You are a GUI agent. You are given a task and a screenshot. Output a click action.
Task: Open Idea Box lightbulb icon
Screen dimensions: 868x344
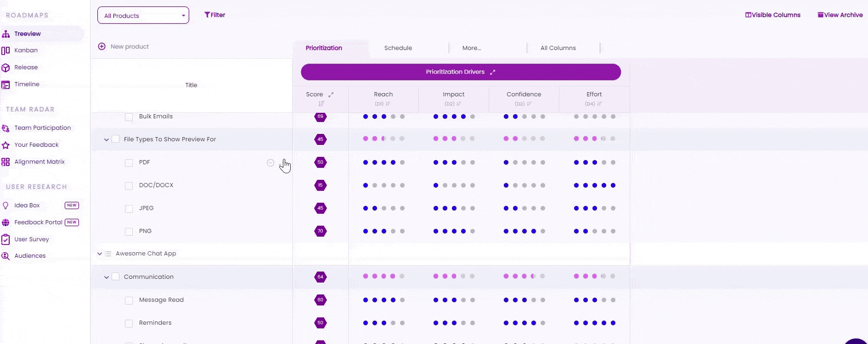pos(6,205)
